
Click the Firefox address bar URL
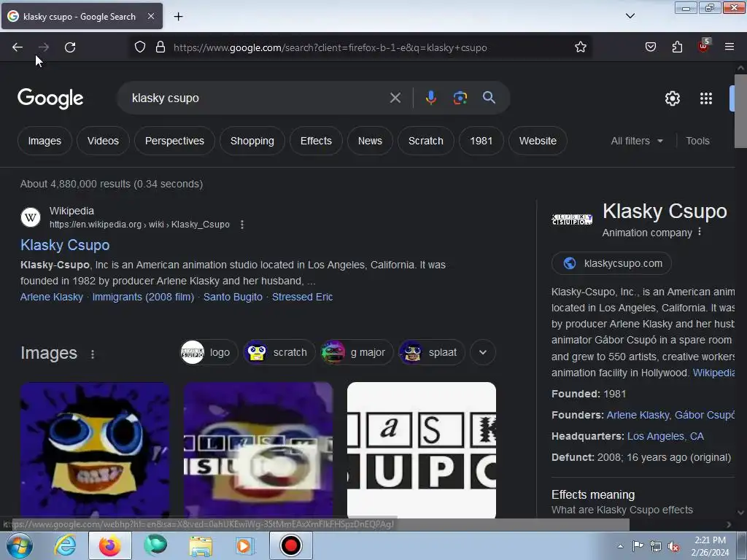[330, 47]
